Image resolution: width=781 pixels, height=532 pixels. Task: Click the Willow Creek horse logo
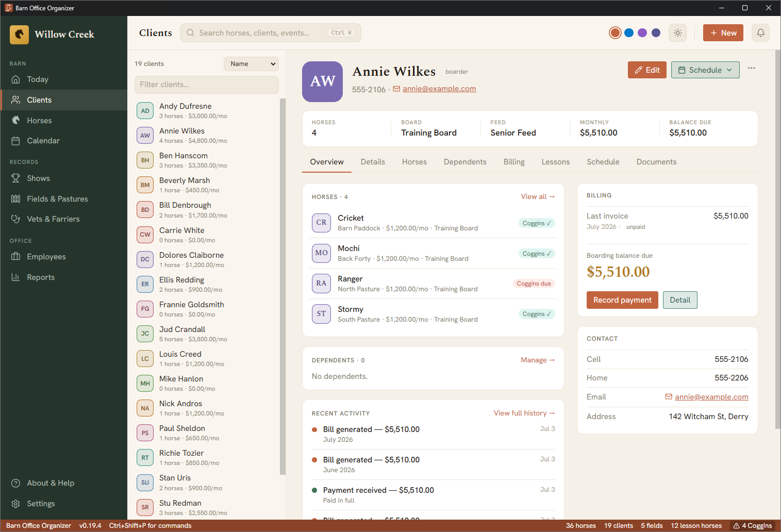coord(19,35)
